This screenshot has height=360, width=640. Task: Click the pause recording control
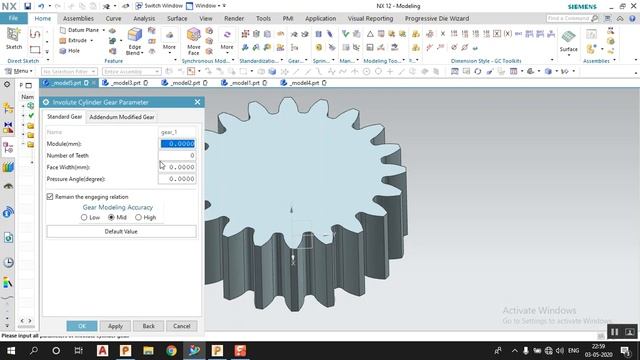pos(614,332)
